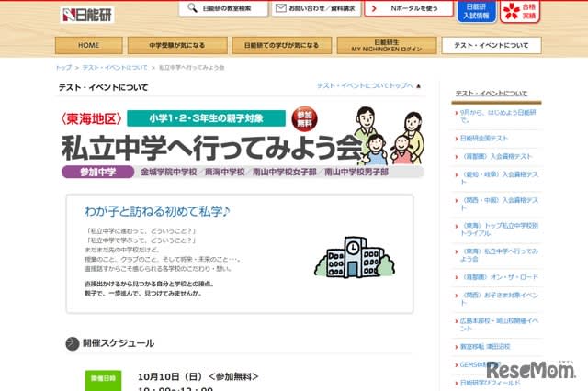Open 日能研生 MY NICHINOKEN ログイン tab

387,45
